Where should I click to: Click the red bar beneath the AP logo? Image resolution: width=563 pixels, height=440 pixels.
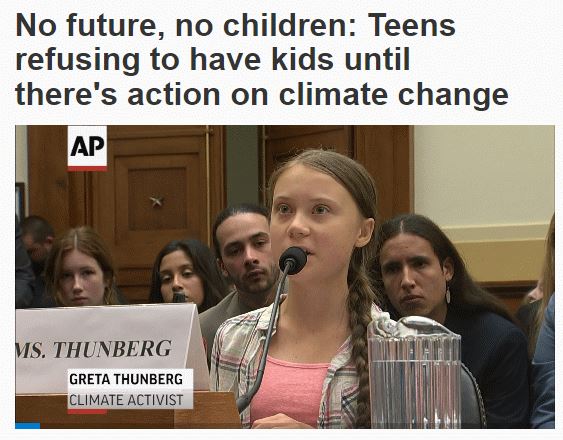[x=87, y=169]
